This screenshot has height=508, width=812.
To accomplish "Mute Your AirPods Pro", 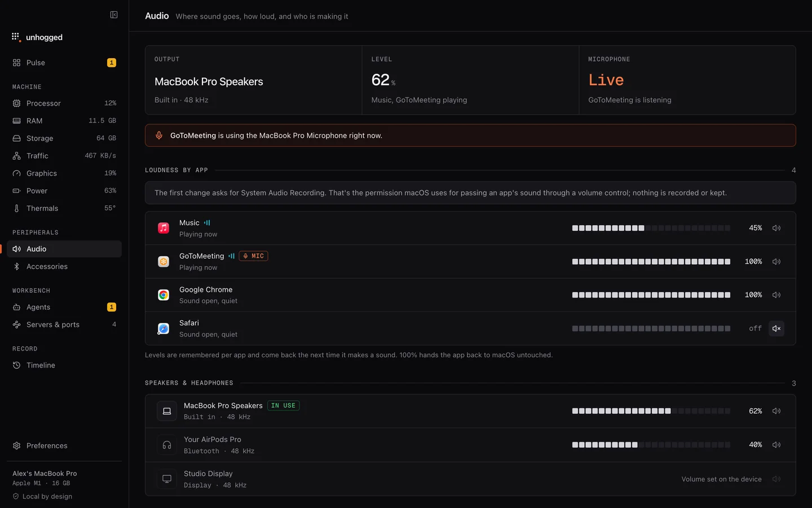I will [x=776, y=445].
